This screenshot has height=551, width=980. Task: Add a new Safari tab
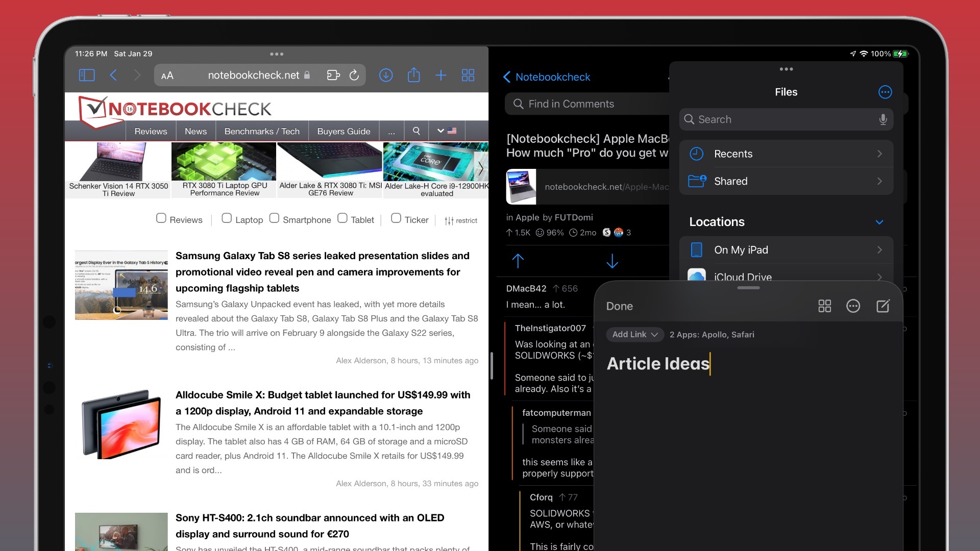tap(441, 76)
